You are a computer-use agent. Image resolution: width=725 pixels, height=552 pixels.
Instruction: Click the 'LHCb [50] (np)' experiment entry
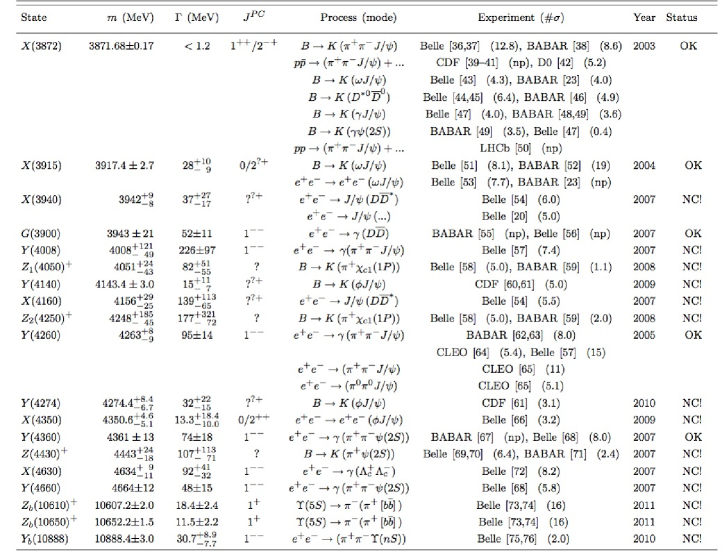click(521, 148)
